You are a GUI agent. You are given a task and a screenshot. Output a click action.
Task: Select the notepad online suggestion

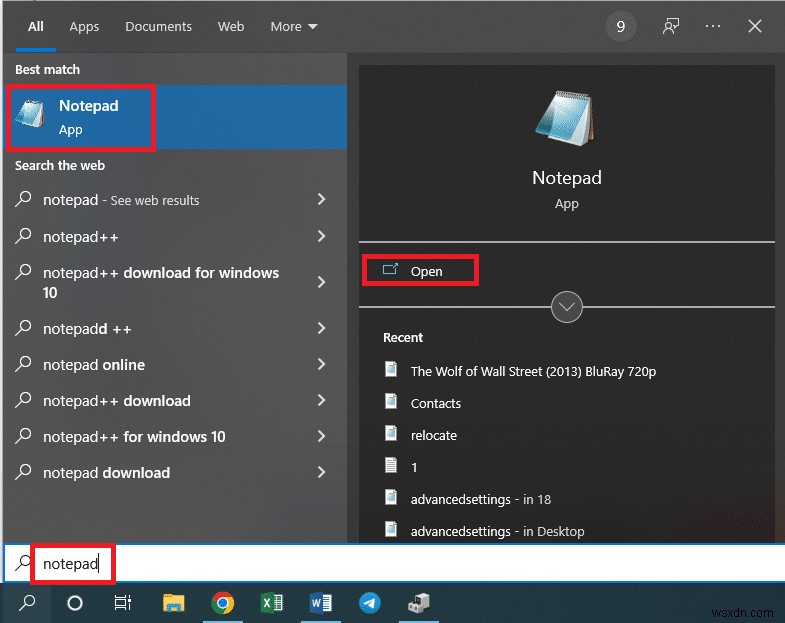(x=175, y=365)
